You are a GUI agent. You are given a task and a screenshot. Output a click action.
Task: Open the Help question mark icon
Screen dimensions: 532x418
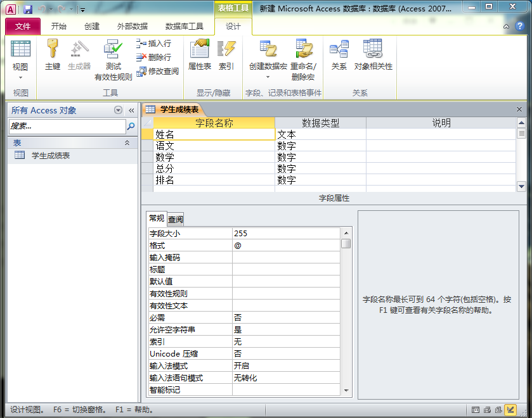519,26
